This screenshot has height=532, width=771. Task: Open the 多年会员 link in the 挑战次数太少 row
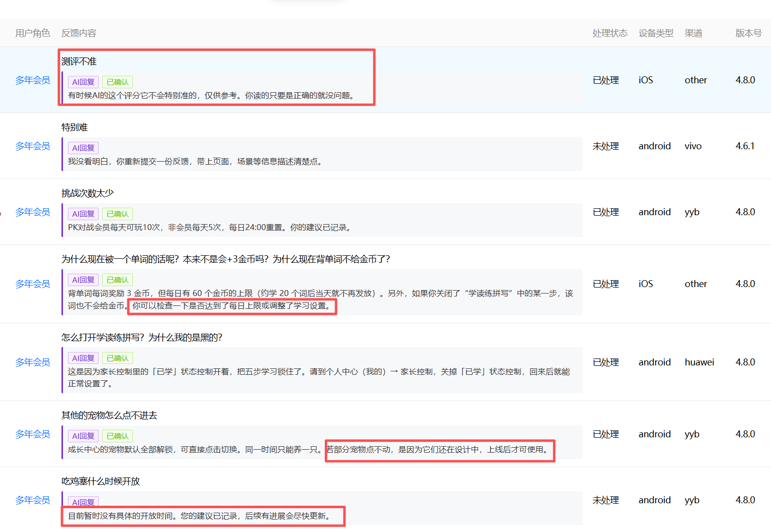coord(33,212)
